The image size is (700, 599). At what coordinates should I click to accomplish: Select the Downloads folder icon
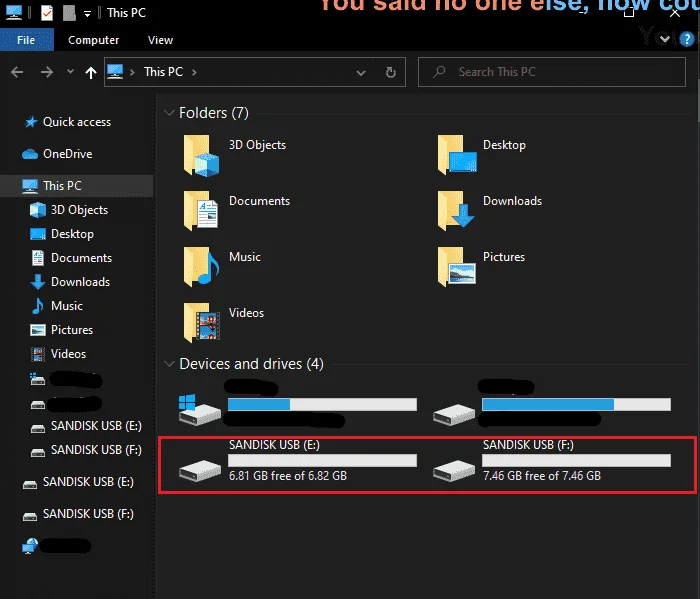point(456,211)
